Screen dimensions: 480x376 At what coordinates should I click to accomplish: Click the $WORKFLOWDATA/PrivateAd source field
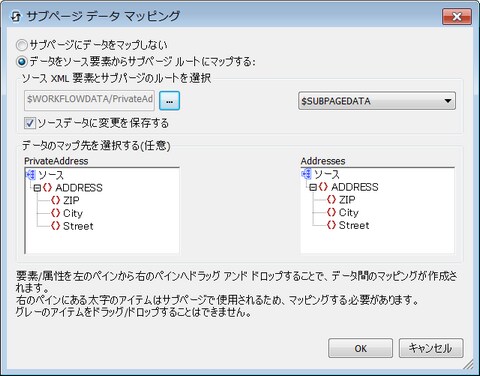89,100
